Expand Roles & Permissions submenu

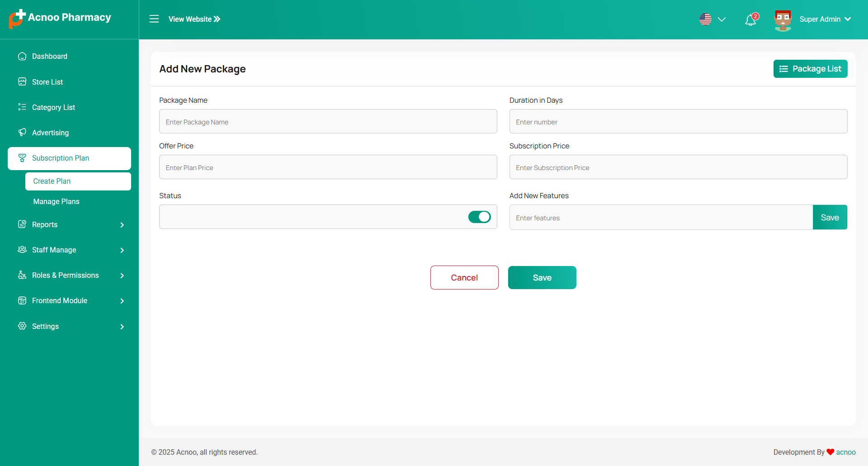coord(122,276)
